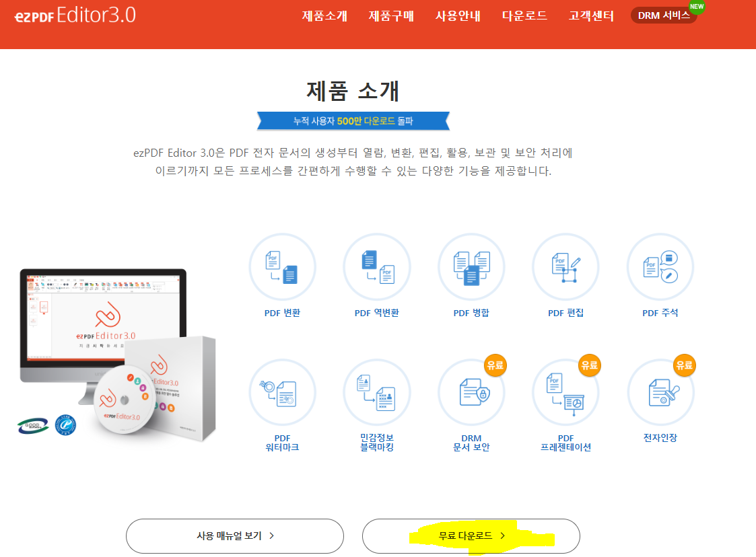This screenshot has width=756, height=557.
Task: Click the PDF 프레젠테이션 icon
Action: coord(565,392)
